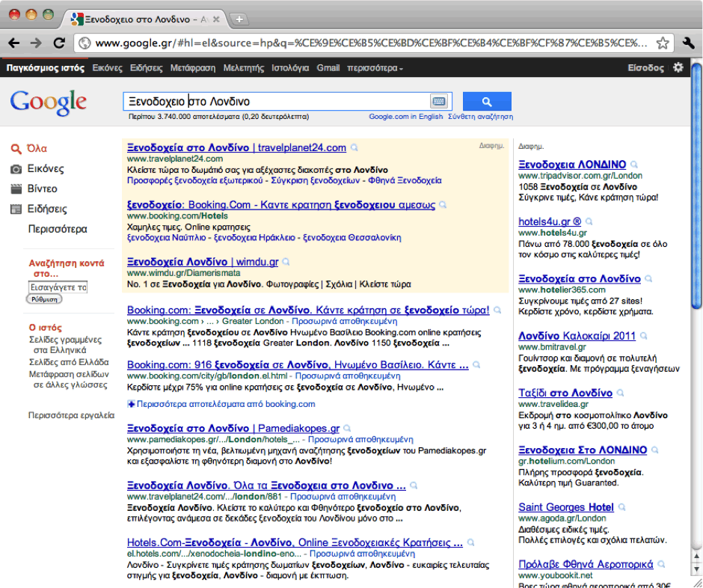Open Ιστολόγια in the top bar
The image size is (703, 588).
[x=290, y=68]
